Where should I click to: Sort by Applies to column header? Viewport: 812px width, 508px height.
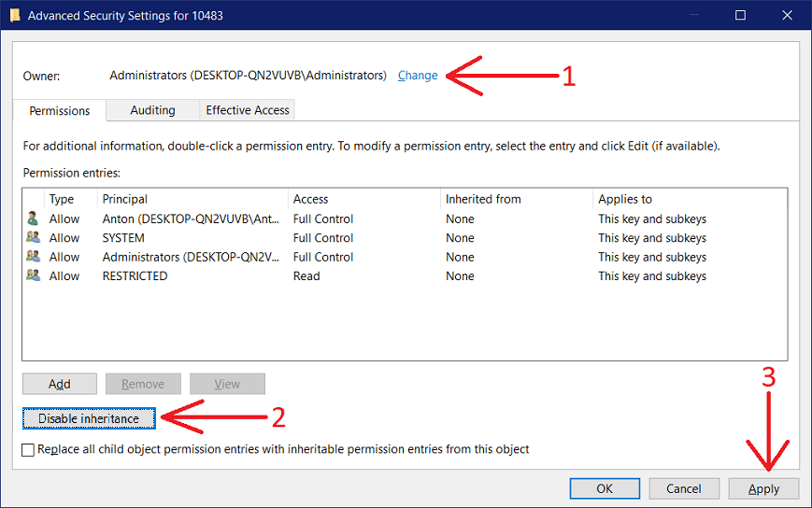690,199
